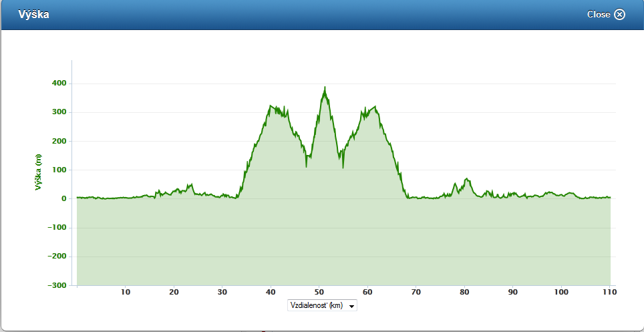
Task: Click the dropdown arrow beside Vzdialenosť (km)
Action: tap(351, 306)
